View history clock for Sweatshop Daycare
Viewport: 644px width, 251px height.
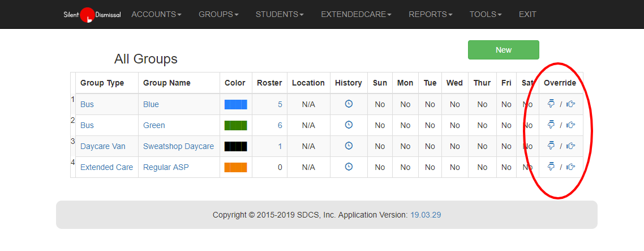tap(349, 146)
